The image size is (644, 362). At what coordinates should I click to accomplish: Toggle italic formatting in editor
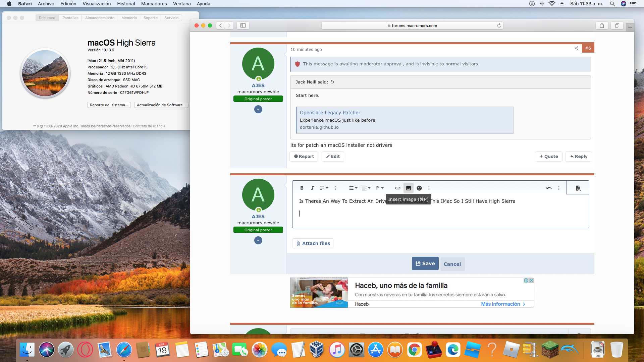click(x=312, y=188)
